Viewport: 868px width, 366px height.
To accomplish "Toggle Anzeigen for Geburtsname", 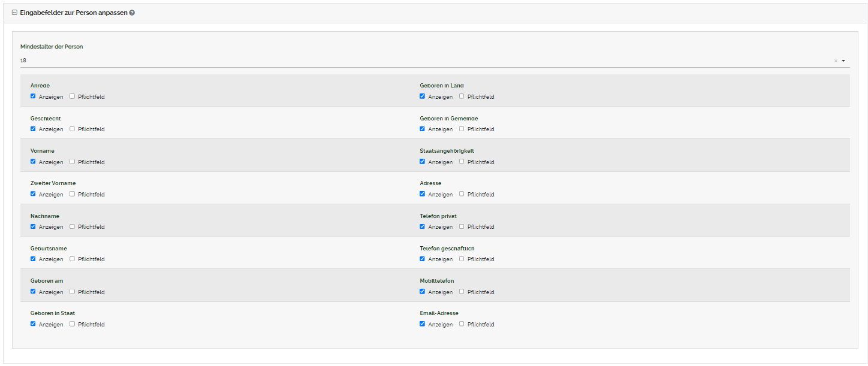I will click(33, 259).
